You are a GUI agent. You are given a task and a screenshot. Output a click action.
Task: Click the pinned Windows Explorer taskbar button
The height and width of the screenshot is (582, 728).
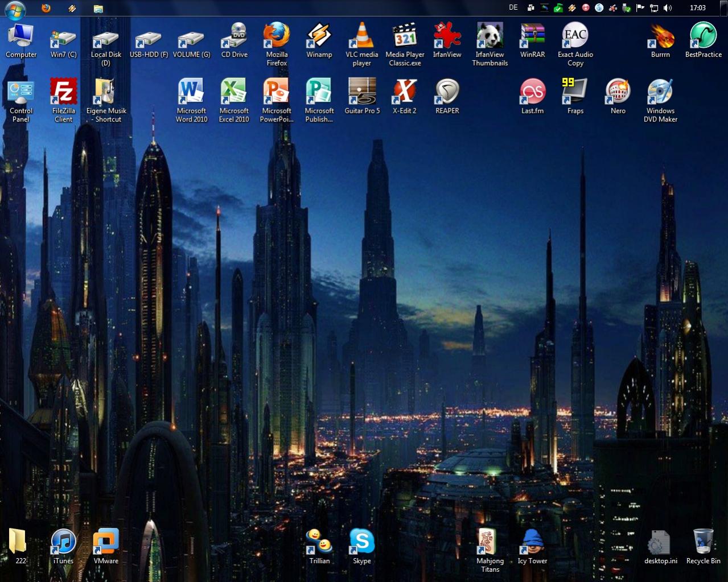point(98,8)
